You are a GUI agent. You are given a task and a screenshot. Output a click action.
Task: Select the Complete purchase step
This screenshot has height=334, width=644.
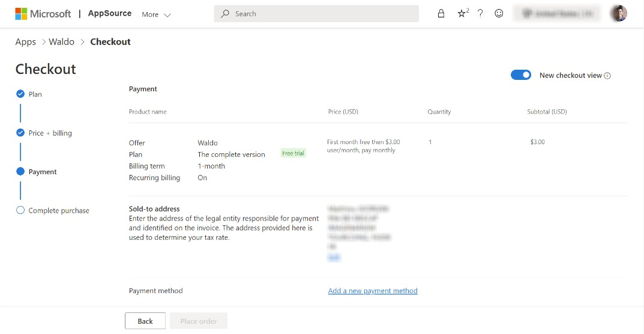[x=59, y=211]
